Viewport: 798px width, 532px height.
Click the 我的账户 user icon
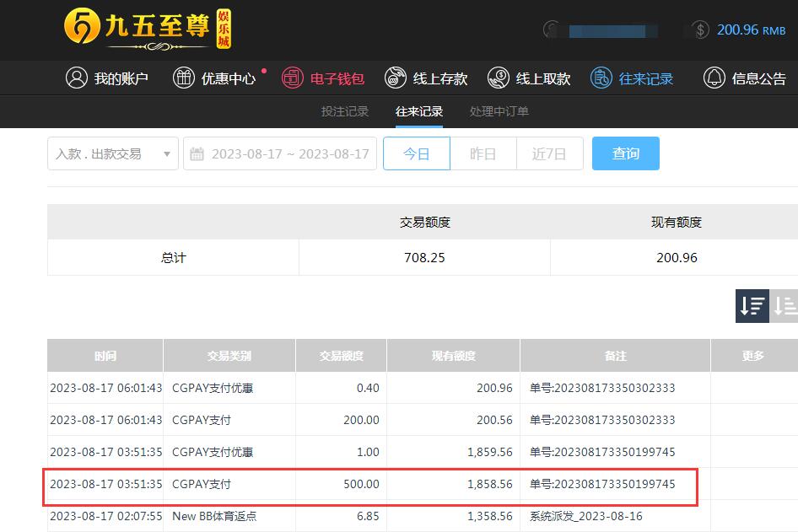(77, 78)
